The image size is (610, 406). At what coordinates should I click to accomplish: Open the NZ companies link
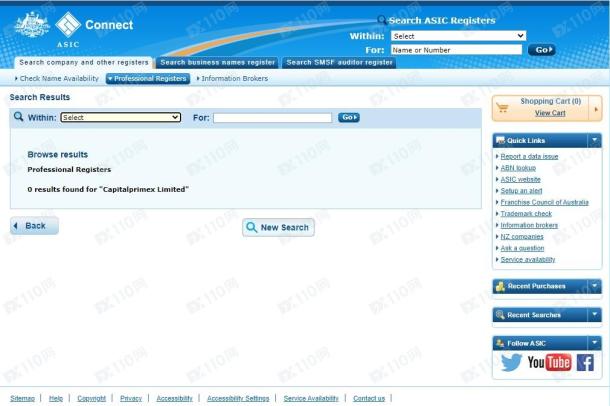[522, 236]
